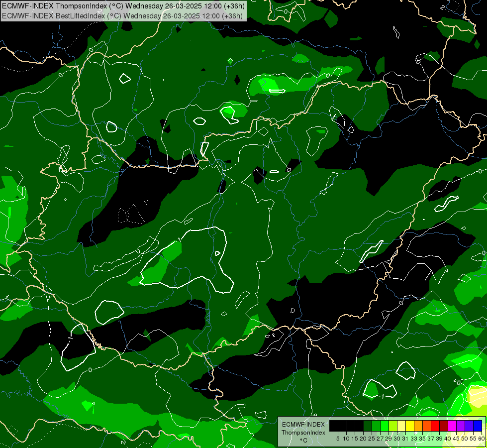The height and width of the screenshot is (448, 487).
Task: Click the dark red 39–40 legend swatch
Action: 444,426
